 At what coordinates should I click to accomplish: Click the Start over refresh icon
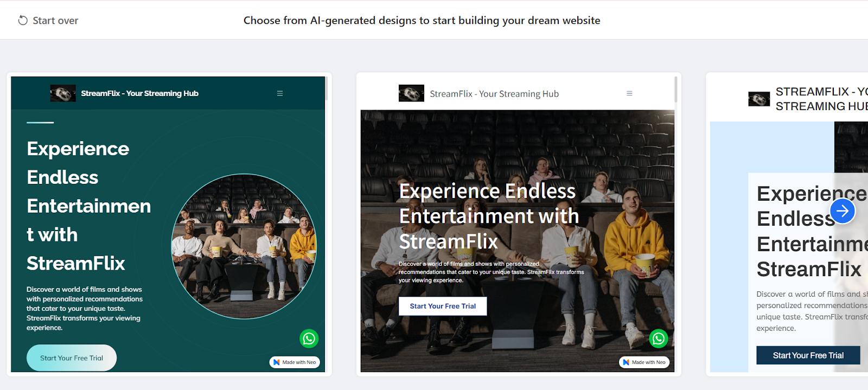click(x=23, y=21)
